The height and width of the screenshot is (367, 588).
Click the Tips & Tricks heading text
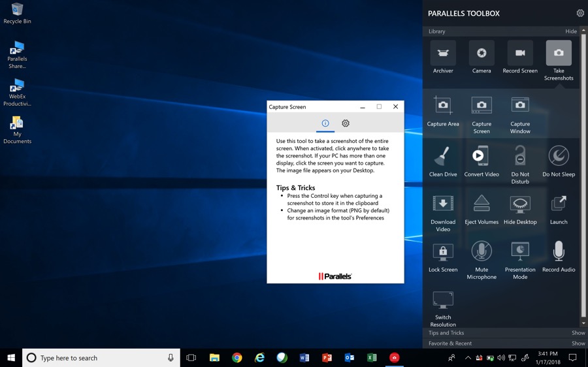click(295, 188)
